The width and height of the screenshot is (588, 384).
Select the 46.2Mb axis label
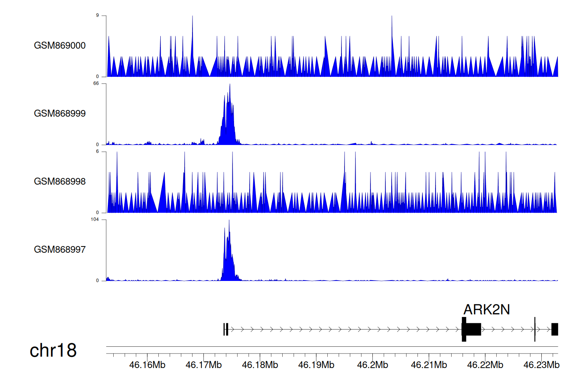tap(372, 365)
